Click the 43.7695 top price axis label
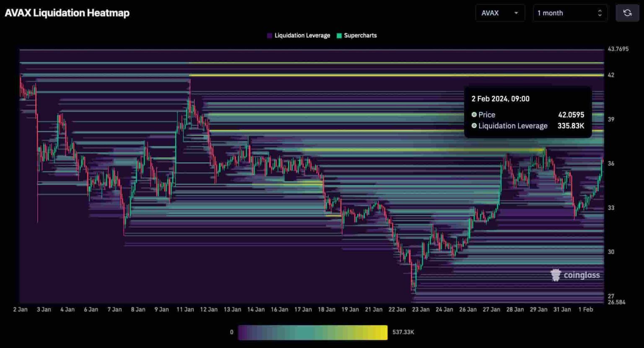This screenshot has width=644, height=348. click(x=618, y=49)
